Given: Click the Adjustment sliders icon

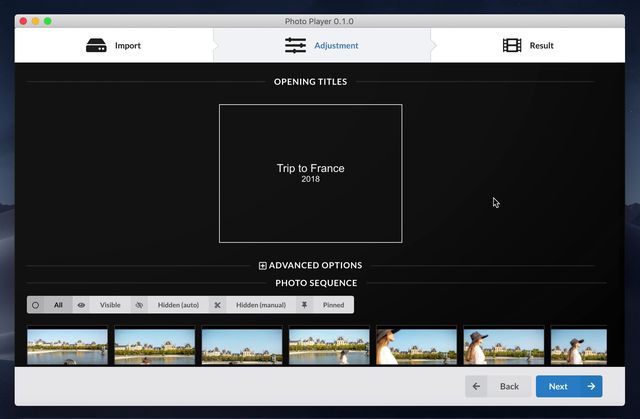Looking at the screenshot, I should point(296,45).
